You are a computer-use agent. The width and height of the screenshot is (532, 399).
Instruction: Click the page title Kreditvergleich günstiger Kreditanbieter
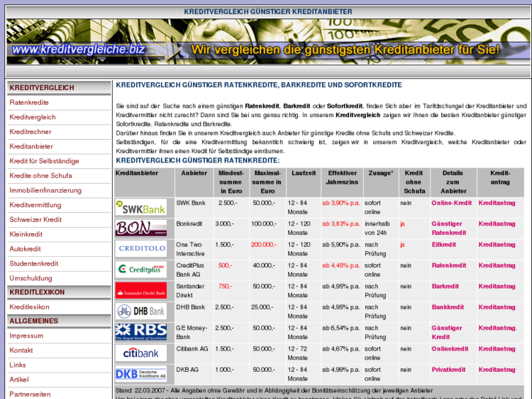[x=268, y=12]
